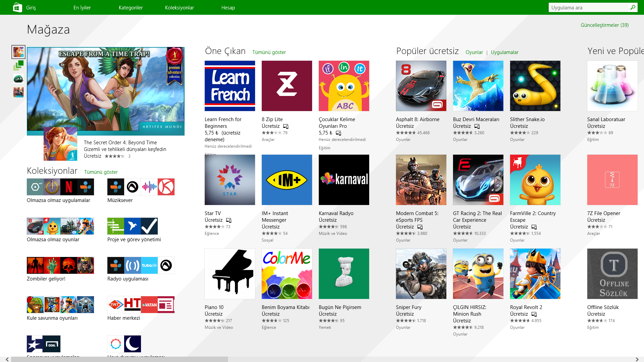Click the scrollbar right arrow
Screen dimensions: 644x362
pos(637,359)
